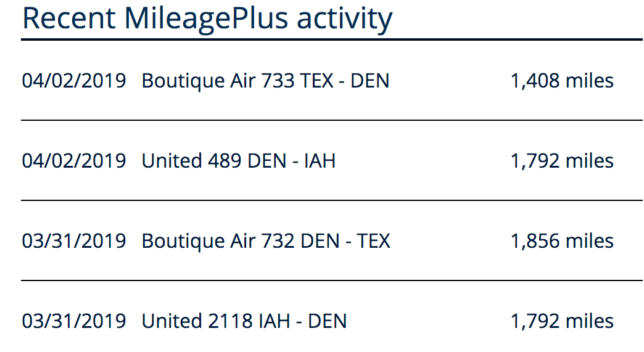Image resolution: width=644 pixels, height=352 pixels.
Task: Select the 04/02/2019 date of Boutique Air 733
Action: click(x=74, y=80)
